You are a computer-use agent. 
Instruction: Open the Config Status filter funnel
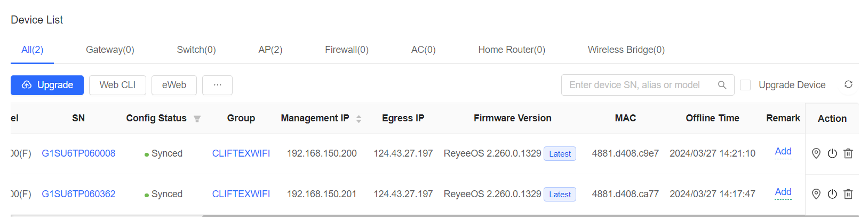197,119
